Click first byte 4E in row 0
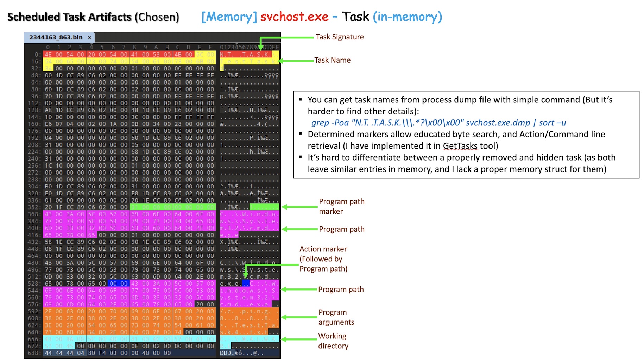The image size is (644, 361). click(48, 55)
